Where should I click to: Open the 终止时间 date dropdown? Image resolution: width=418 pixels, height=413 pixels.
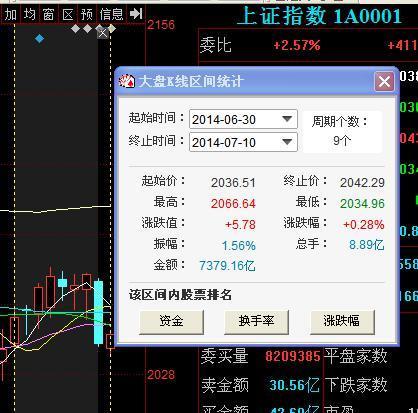point(287,142)
